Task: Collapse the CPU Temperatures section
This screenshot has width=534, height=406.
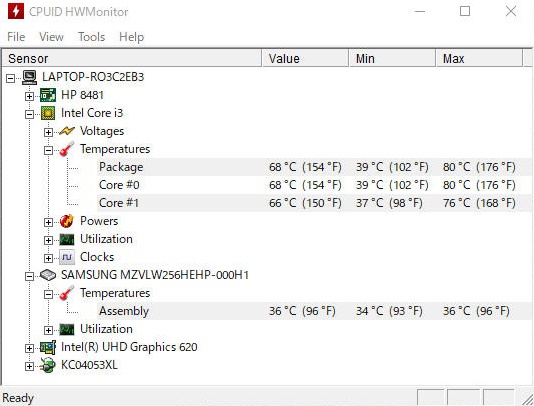Action: [48, 150]
